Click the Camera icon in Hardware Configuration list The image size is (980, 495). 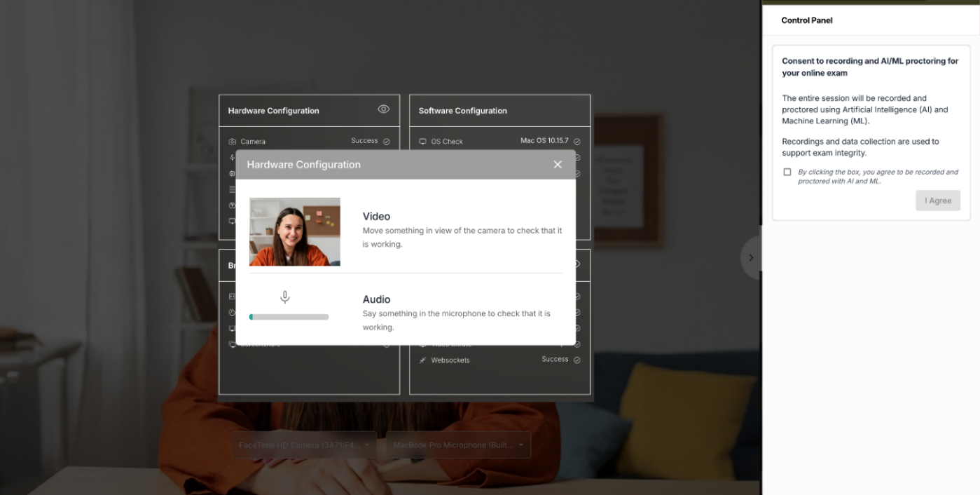click(x=232, y=142)
